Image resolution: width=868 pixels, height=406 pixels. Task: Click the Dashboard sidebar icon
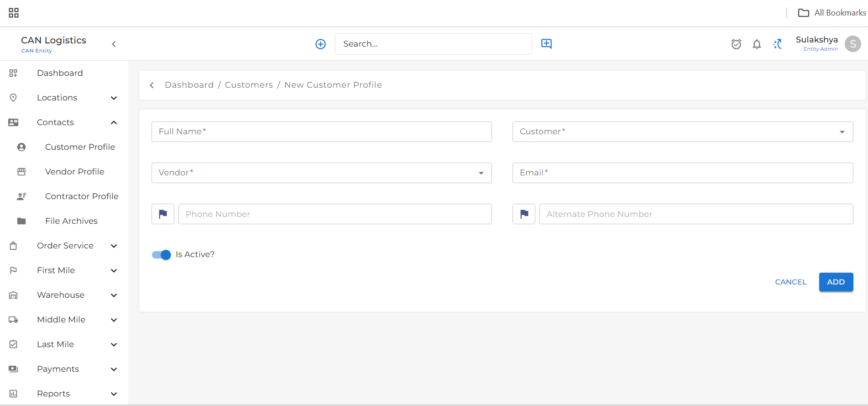tap(13, 73)
